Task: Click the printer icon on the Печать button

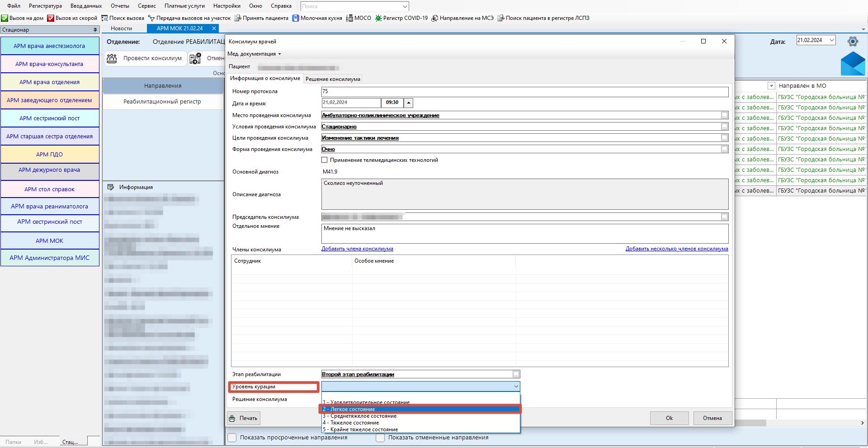Action: [x=232, y=418]
